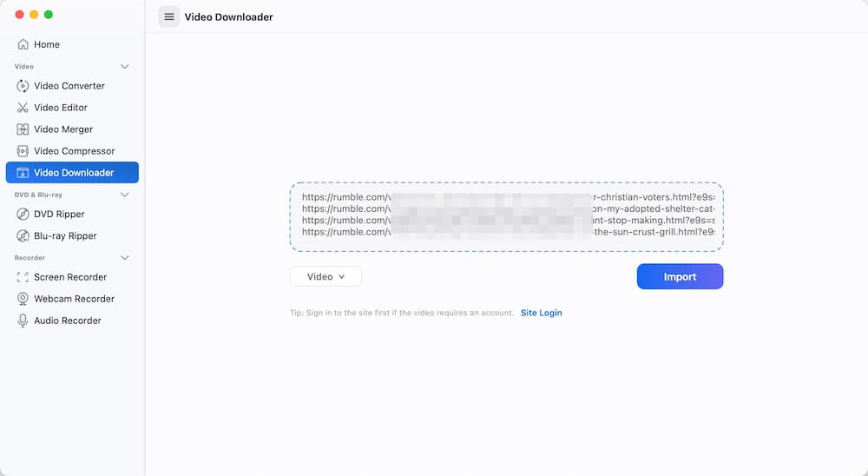Open the Video format dropdown

point(325,276)
